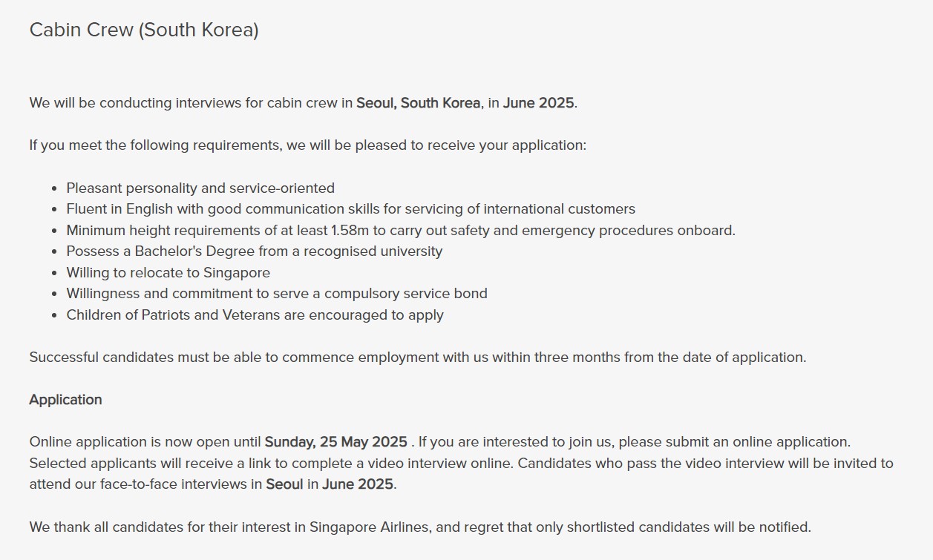Click the "Cabin Crew (South Korea)" heading
933x560 pixels.
[144, 30]
